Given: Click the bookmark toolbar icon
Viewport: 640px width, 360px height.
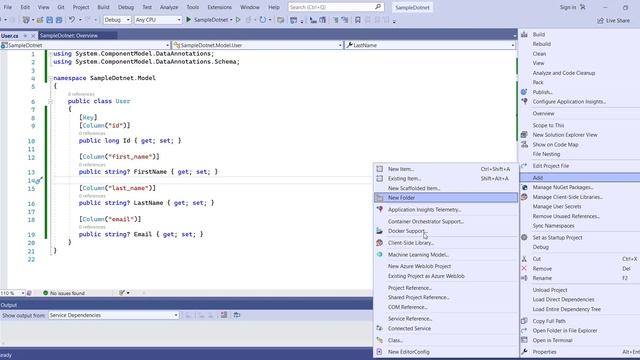Looking at the screenshot, I should pos(358,20).
